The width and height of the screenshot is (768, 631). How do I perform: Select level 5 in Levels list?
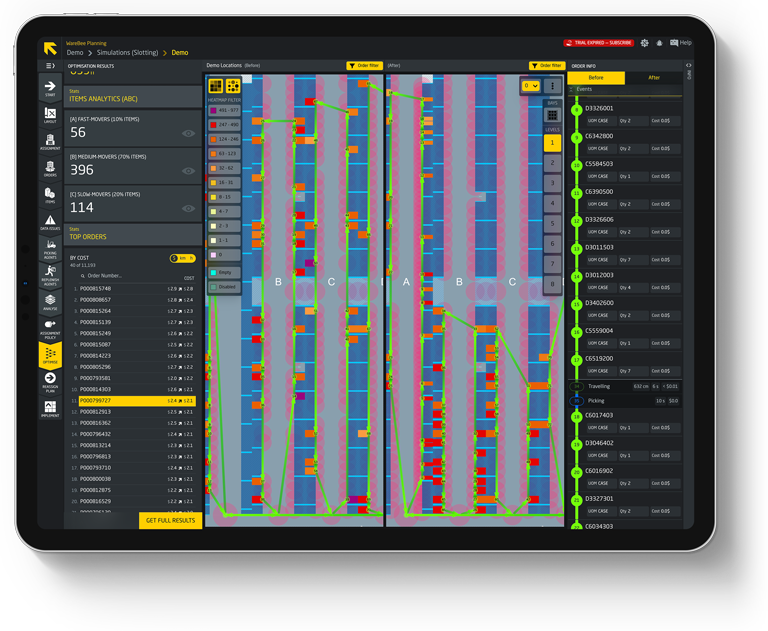552,223
